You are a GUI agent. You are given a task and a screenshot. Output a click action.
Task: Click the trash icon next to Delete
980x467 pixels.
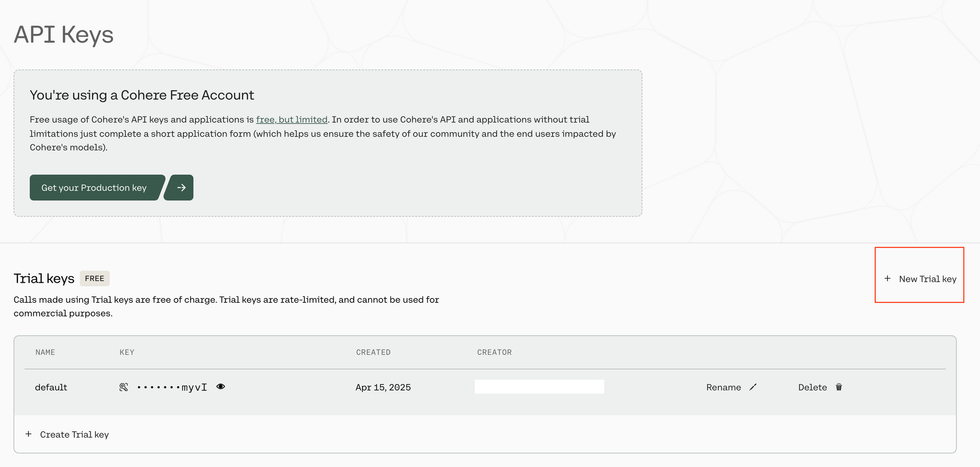coord(839,387)
